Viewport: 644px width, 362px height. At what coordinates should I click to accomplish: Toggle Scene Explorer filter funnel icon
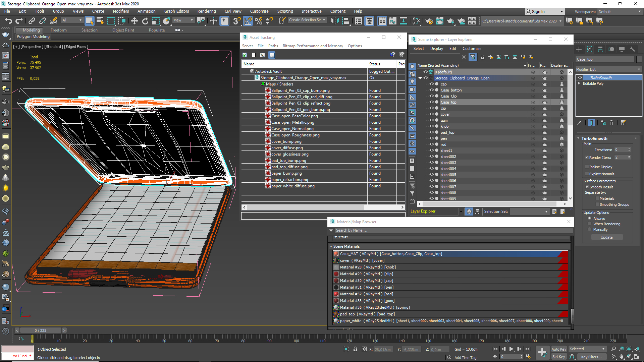click(473, 57)
